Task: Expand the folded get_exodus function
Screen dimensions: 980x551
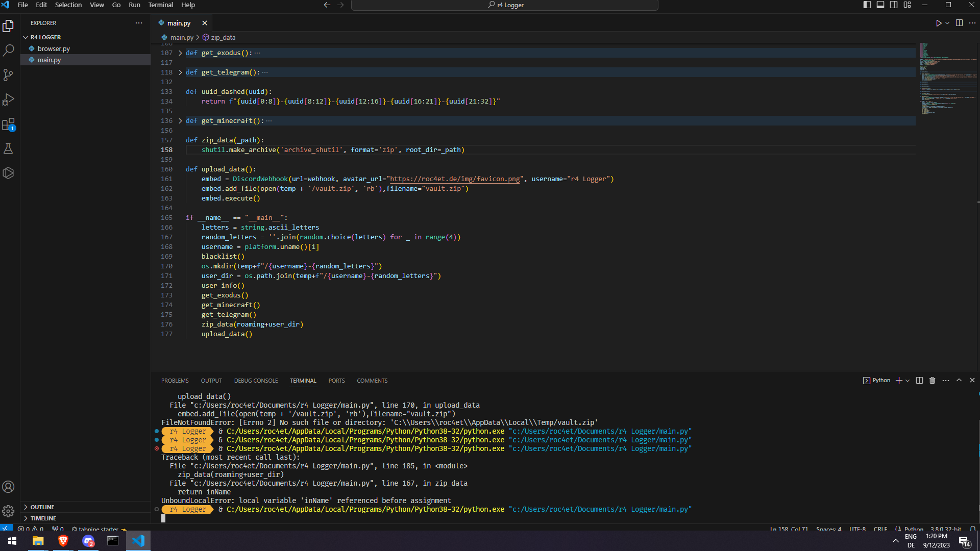Action: pos(180,53)
